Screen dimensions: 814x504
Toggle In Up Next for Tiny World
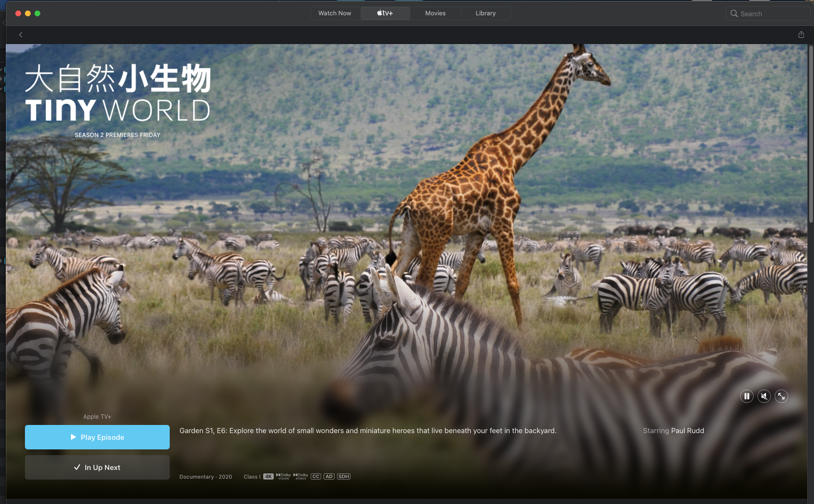click(97, 467)
